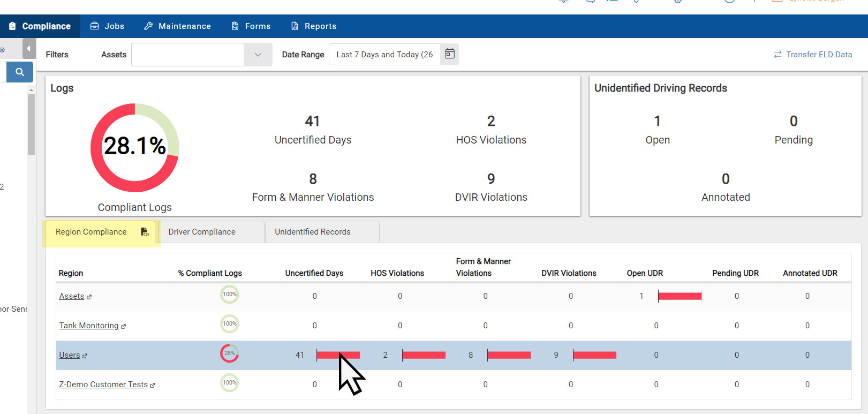Open the Reports menu
This screenshot has width=868, height=414.
pyautogui.click(x=313, y=26)
